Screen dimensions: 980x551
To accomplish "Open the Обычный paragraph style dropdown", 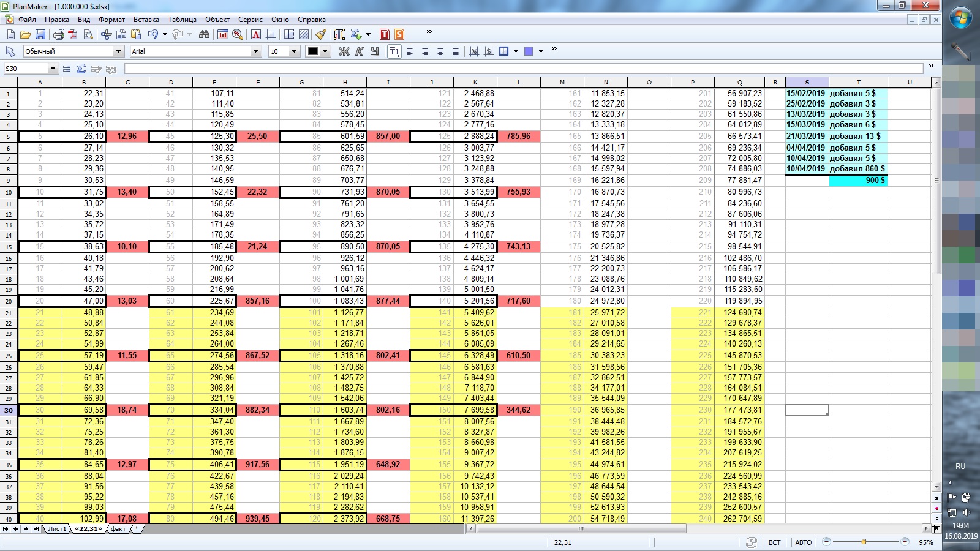I will [x=118, y=51].
